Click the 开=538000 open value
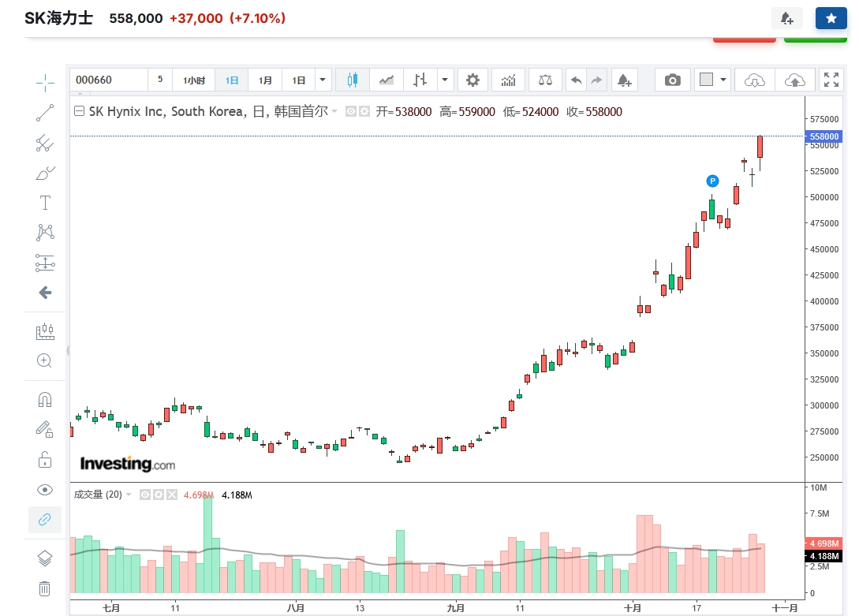859x616 pixels. point(404,112)
